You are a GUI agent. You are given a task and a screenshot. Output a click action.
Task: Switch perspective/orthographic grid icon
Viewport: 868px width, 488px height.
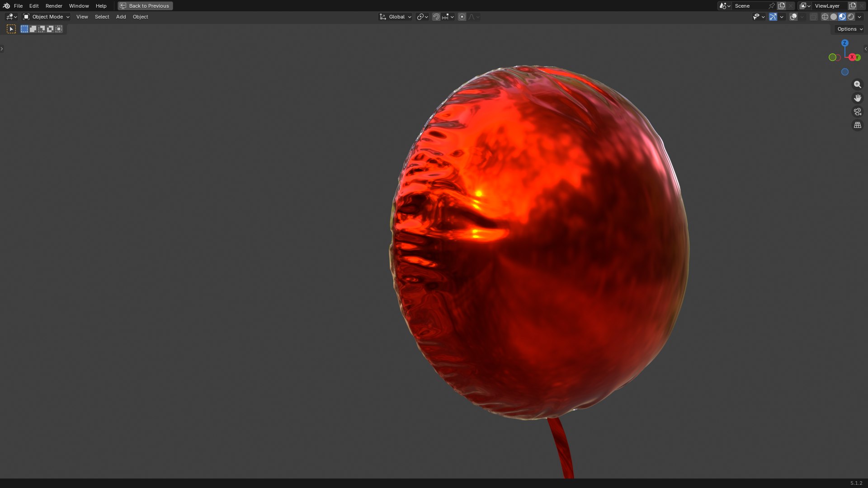click(857, 125)
